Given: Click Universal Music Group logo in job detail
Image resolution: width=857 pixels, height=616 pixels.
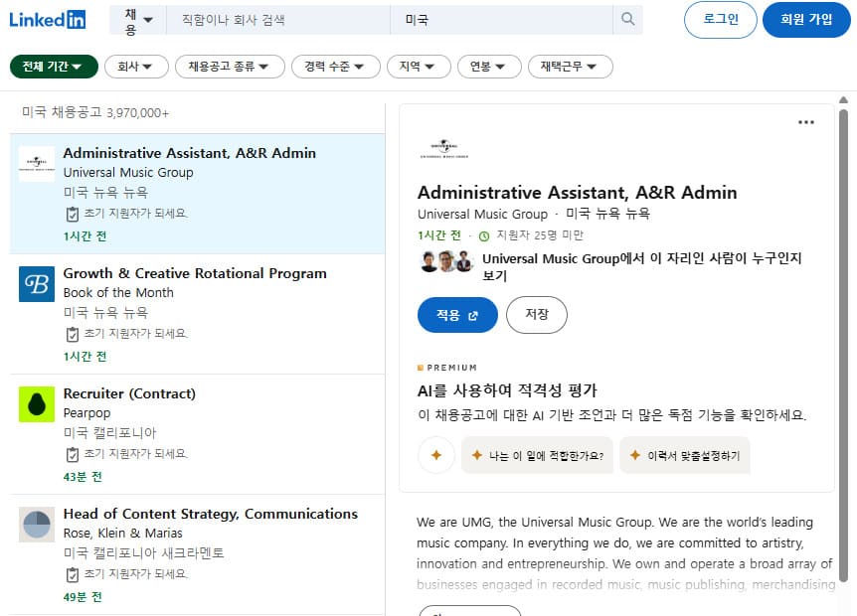Looking at the screenshot, I should click(x=443, y=149).
